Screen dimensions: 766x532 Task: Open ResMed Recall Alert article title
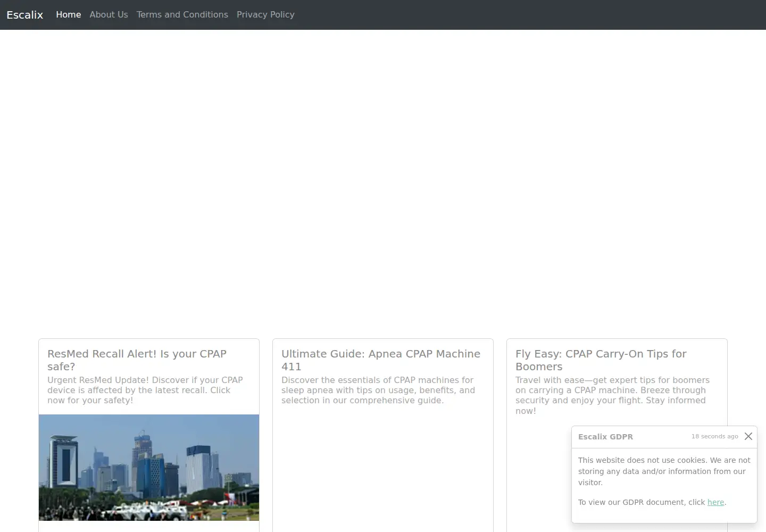[137, 360]
